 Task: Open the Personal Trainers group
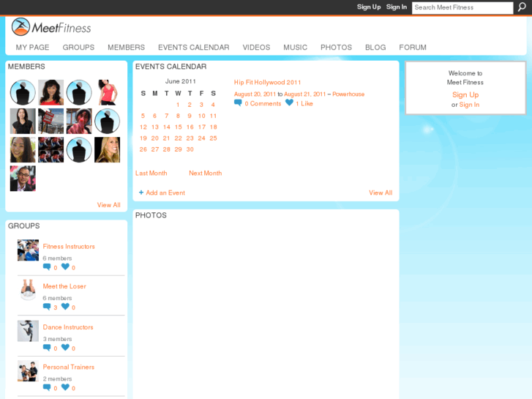point(69,367)
